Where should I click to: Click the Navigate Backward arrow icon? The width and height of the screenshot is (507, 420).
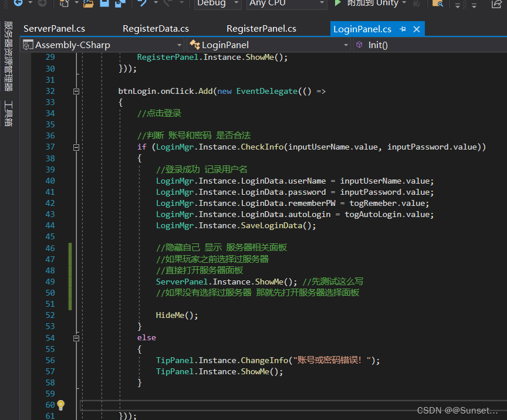pos(18,2)
